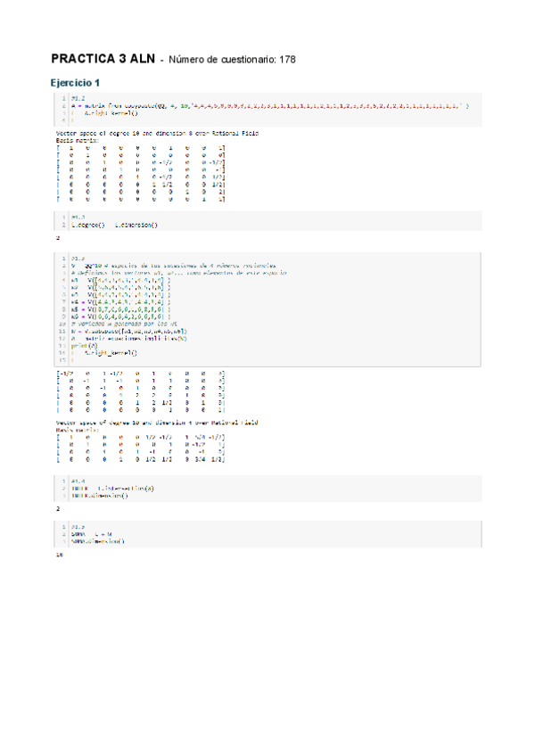This screenshot has width=535, height=756.
Task: Click the 'L.degree() - L.dimension()' code line
Action: coord(114,225)
